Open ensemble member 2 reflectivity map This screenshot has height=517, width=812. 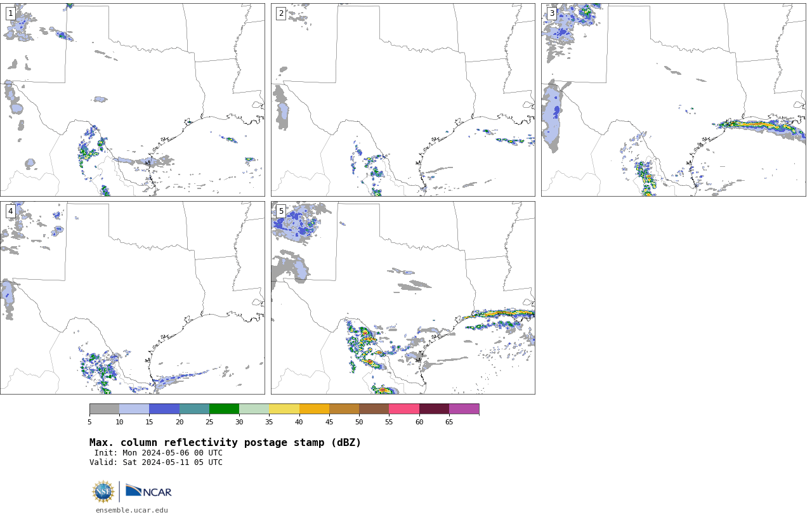[403, 100]
